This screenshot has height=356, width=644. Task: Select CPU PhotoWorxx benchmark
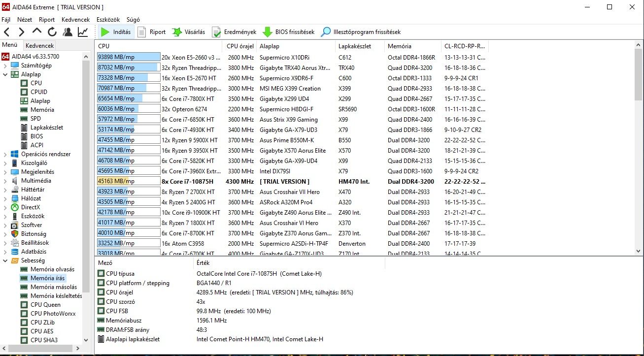click(53, 314)
